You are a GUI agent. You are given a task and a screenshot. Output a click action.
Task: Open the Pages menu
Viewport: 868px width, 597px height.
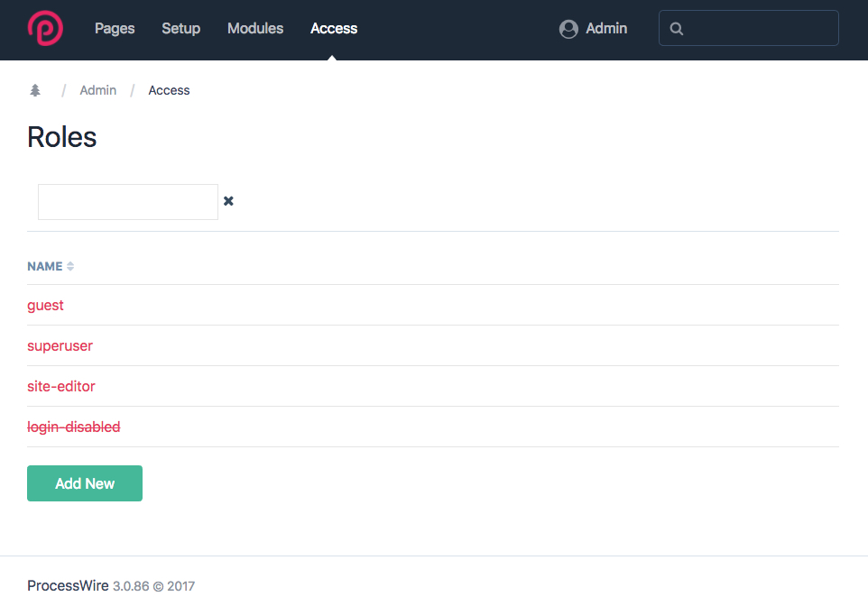115,28
